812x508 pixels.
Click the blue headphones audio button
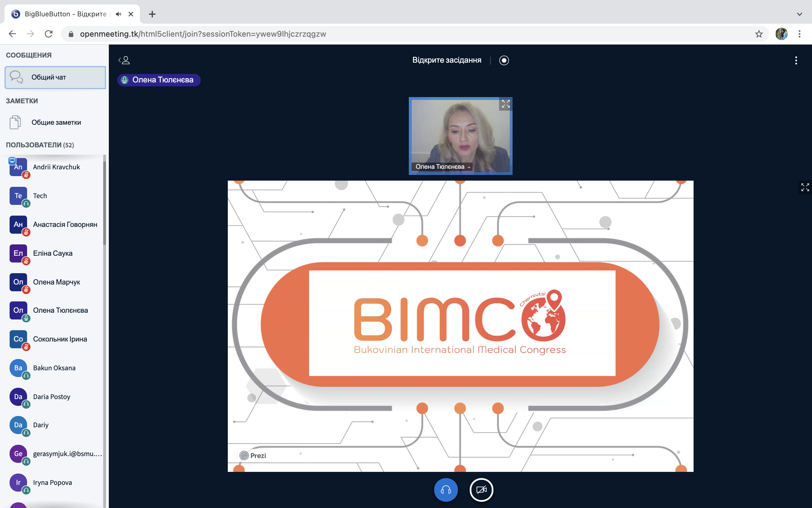[445, 490]
